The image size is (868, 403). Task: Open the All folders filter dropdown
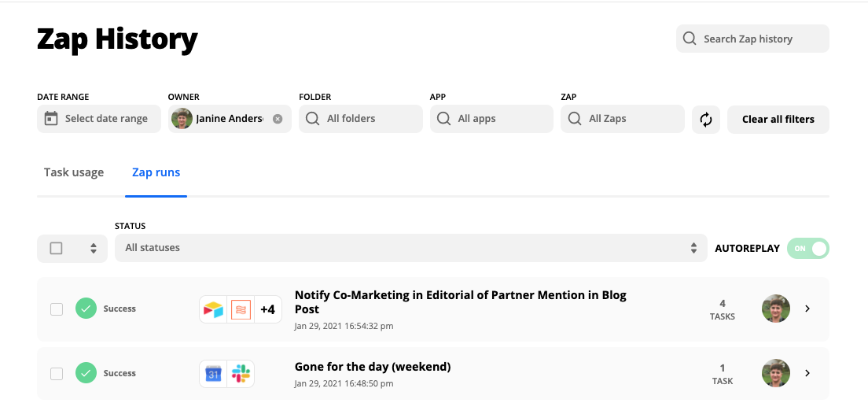(361, 119)
